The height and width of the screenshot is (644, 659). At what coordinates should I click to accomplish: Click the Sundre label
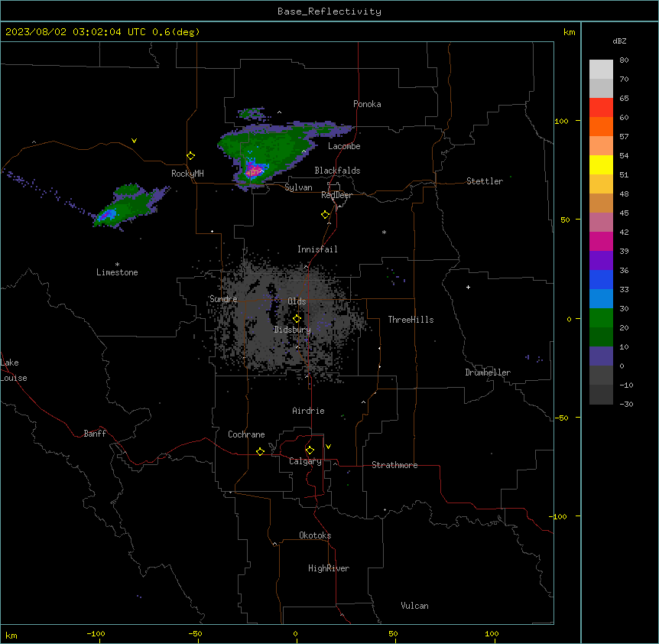[223, 299]
